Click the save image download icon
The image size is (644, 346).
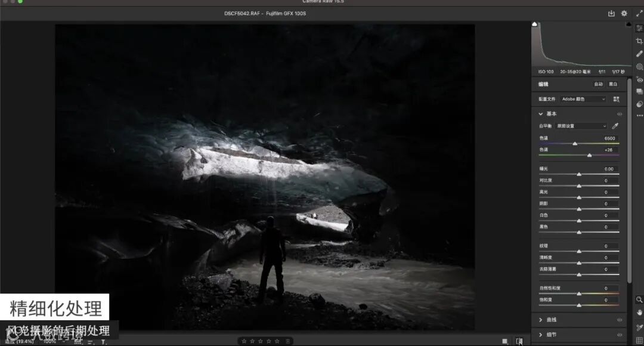(x=611, y=13)
